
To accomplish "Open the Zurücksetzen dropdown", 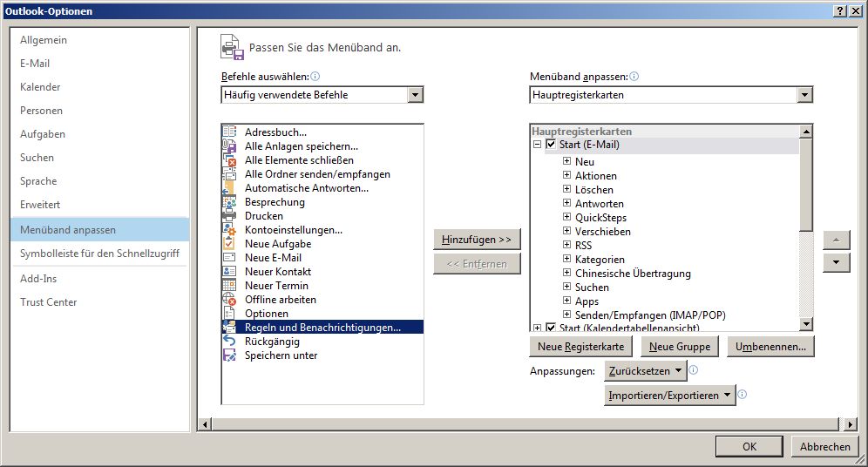I will click(646, 370).
